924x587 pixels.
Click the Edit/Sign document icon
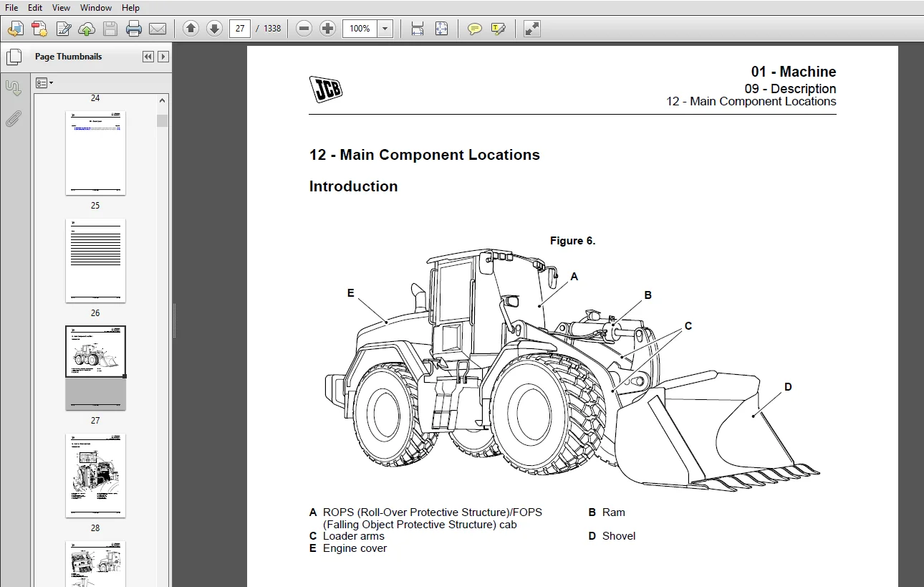coord(63,29)
